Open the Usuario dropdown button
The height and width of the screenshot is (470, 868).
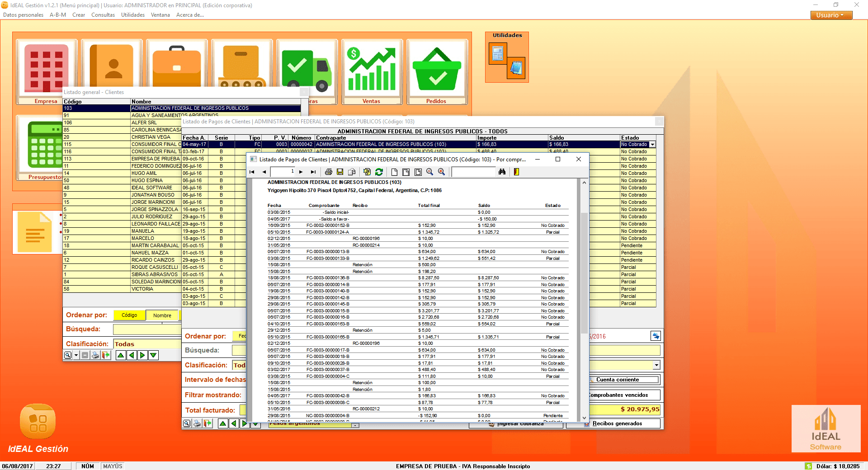(x=831, y=15)
